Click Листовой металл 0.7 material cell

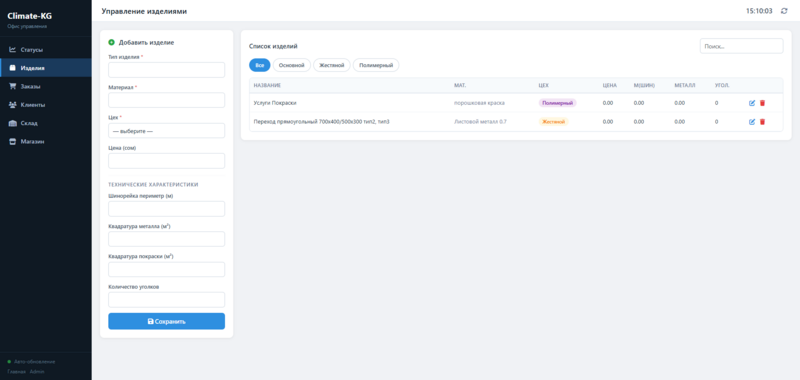pyautogui.click(x=480, y=122)
